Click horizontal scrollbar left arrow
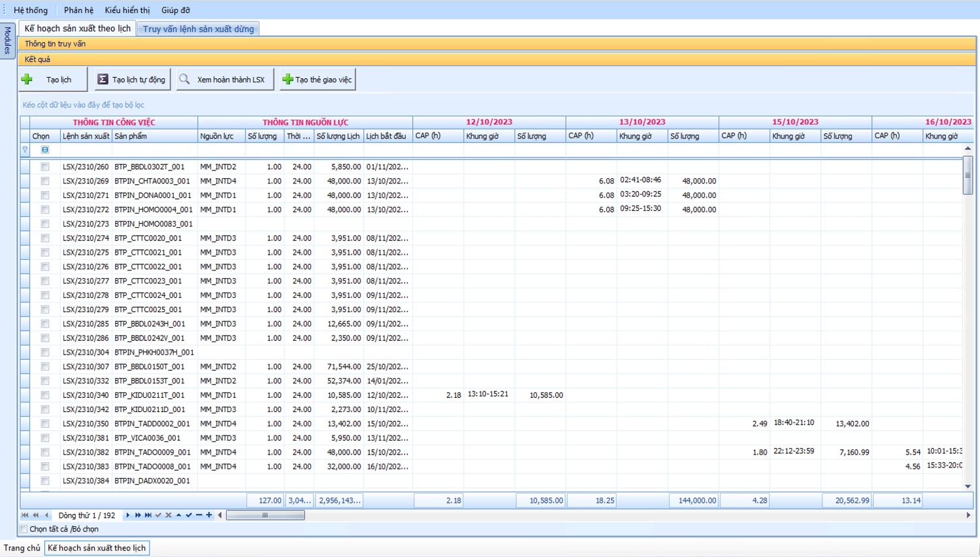This screenshot has height=557, width=980. coord(220,515)
